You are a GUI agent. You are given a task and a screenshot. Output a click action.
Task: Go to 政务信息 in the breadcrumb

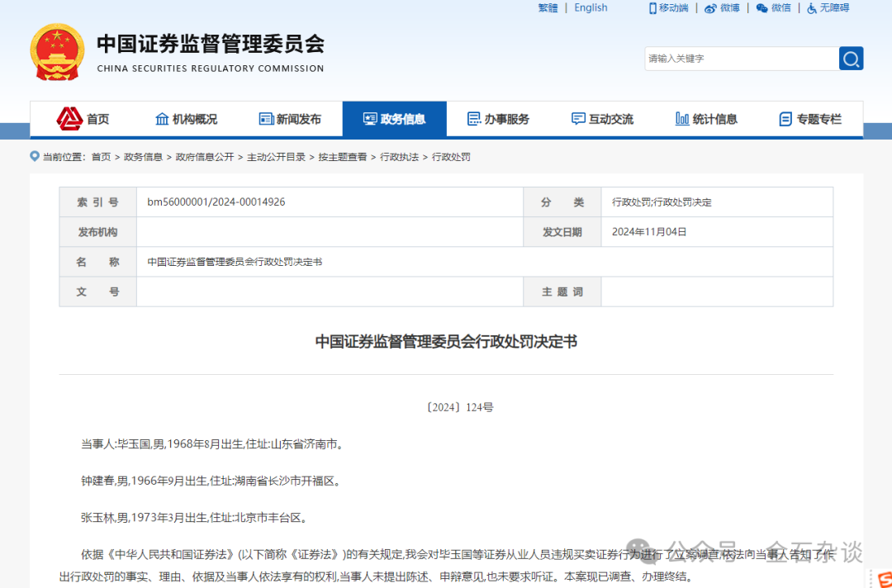pos(144,157)
